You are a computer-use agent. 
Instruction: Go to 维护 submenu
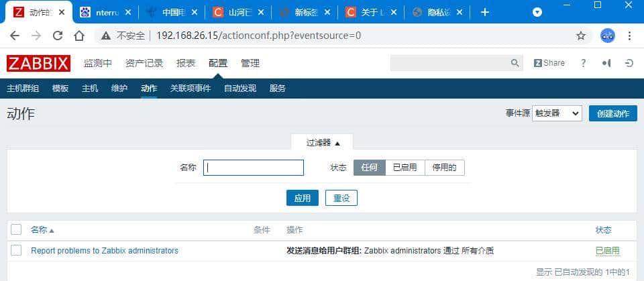(119, 89)
